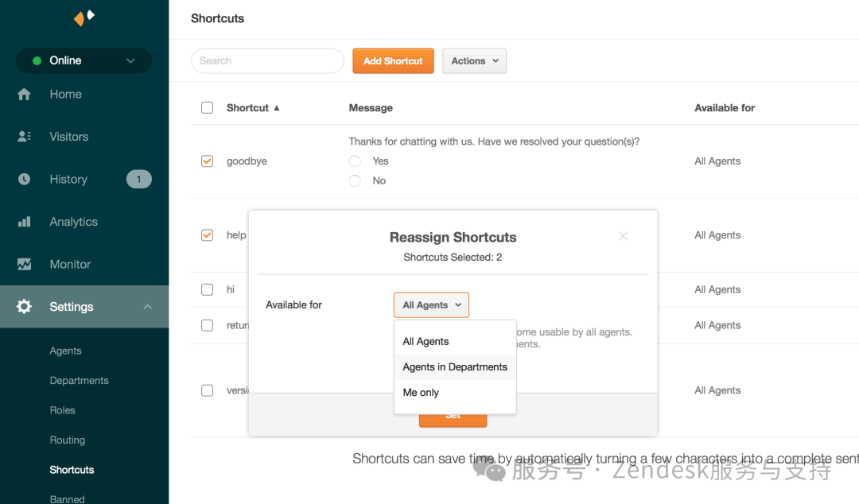Click the Home house icon
The image size is (859, 504).
coord(25,95)
